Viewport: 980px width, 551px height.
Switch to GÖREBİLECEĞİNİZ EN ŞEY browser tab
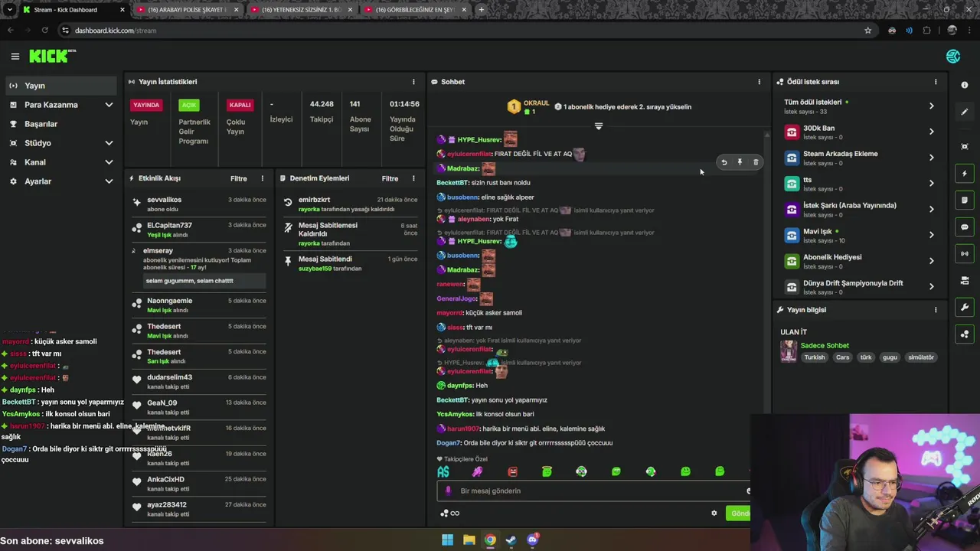point(415,10)
